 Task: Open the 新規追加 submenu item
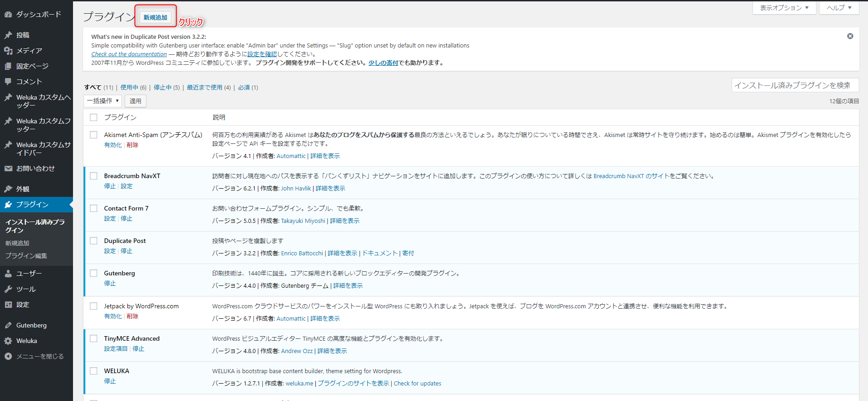click(x=17, y=243)
